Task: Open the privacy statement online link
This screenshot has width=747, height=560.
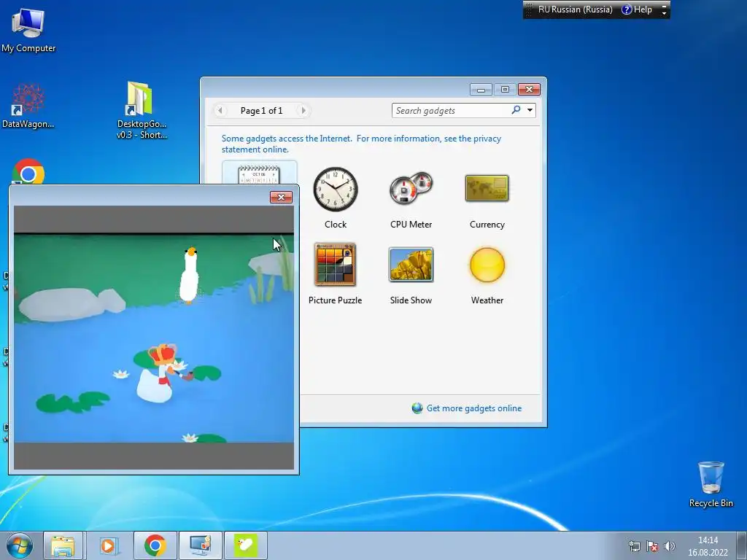Action: click(361, 144)
